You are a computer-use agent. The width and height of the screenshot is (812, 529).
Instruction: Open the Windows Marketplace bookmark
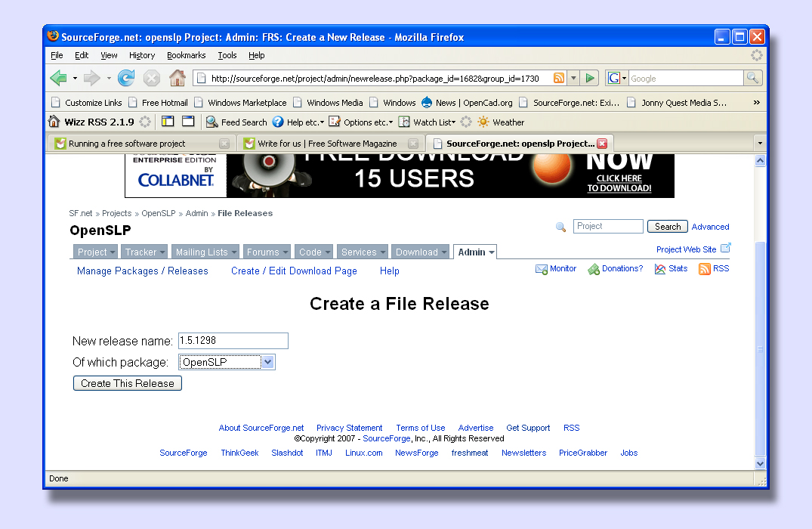241,103
